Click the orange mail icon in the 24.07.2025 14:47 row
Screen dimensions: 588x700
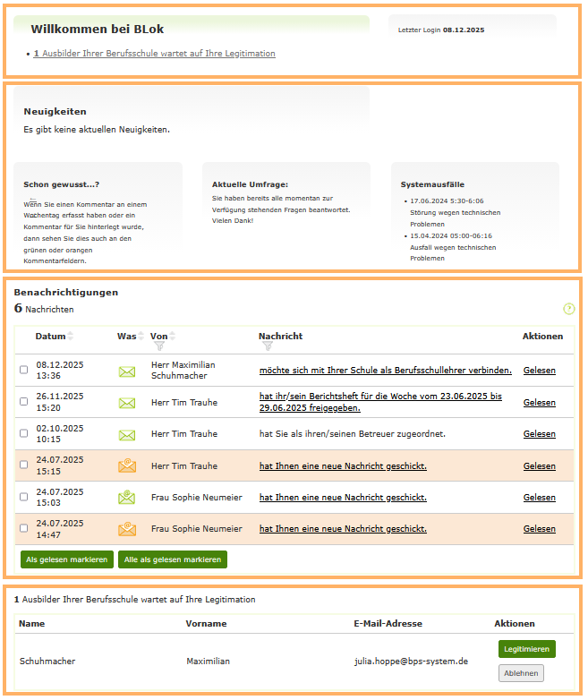pyautogui.click(x=127, y=529)
